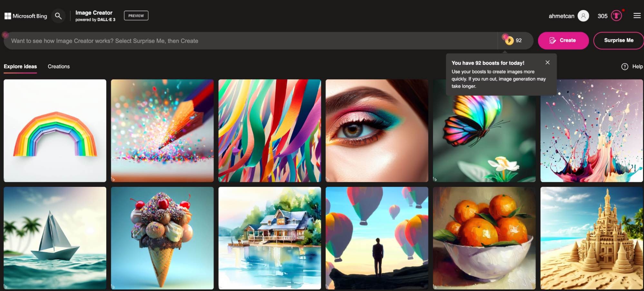Click the 92 boosts count
Screen dimensions: 644x291
[518, 40]
